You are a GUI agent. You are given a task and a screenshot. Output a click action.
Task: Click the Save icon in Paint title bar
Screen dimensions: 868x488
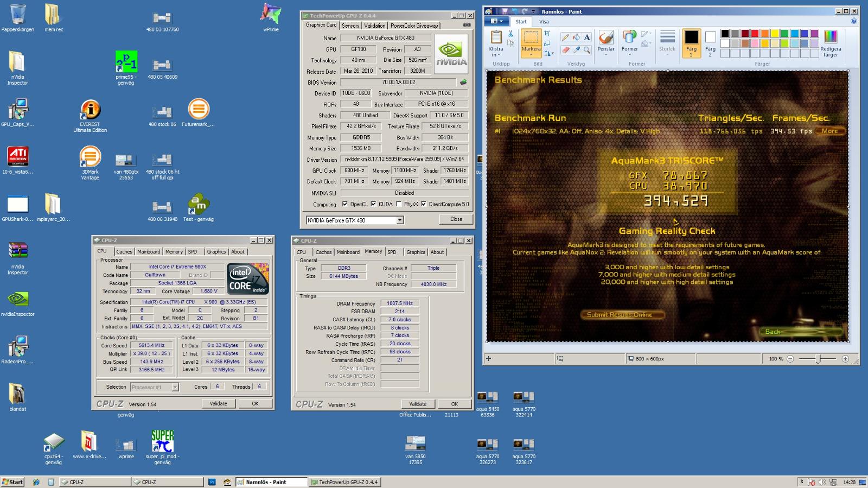(505, 11)
